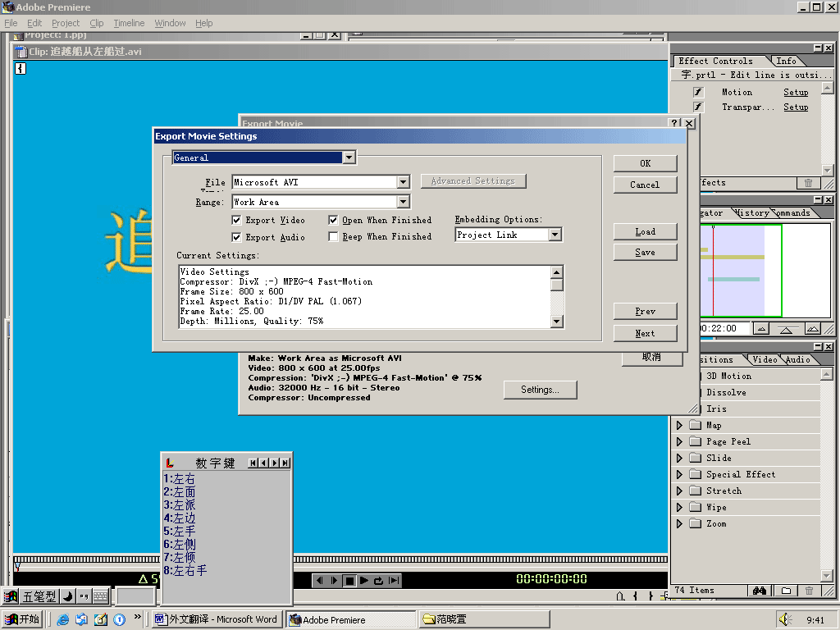Click the IME half/full-width moon icon
Screen dimensions: 840x630
[68, 596]
